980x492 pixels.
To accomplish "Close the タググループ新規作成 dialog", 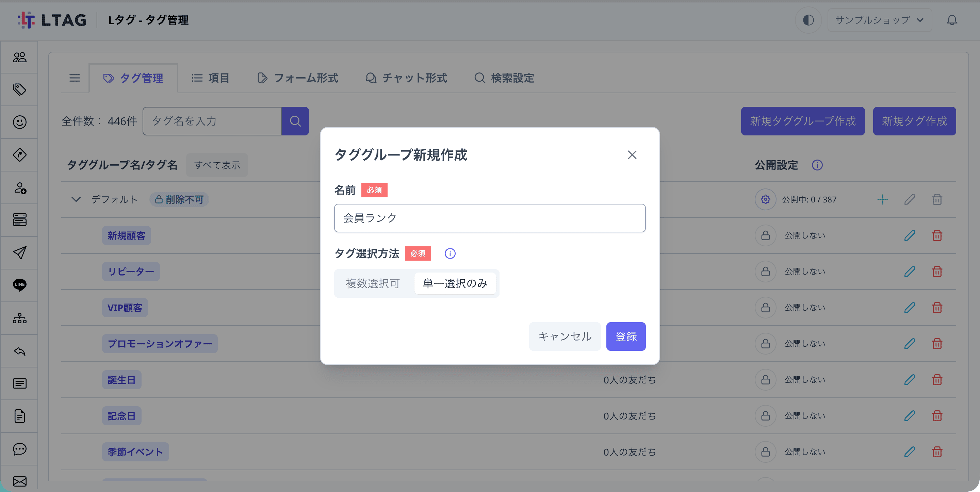I will coord(632,155).
